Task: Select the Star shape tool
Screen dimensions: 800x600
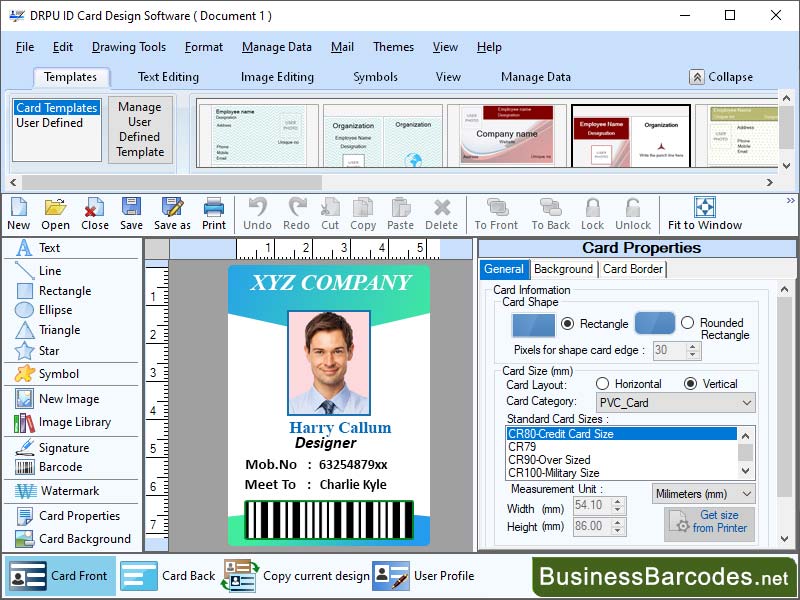Action: [49, 351]
